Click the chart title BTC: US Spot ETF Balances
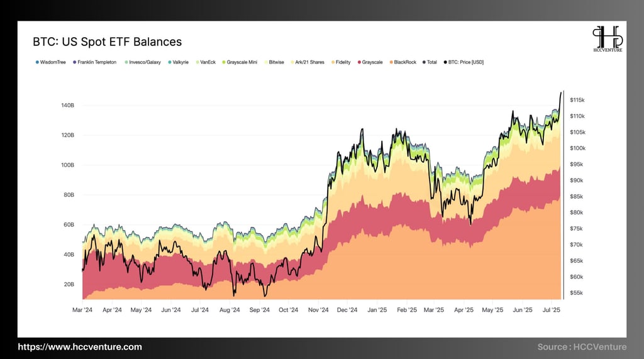The height and width of the screenshot is (359, 644). (x=107, y=42)
